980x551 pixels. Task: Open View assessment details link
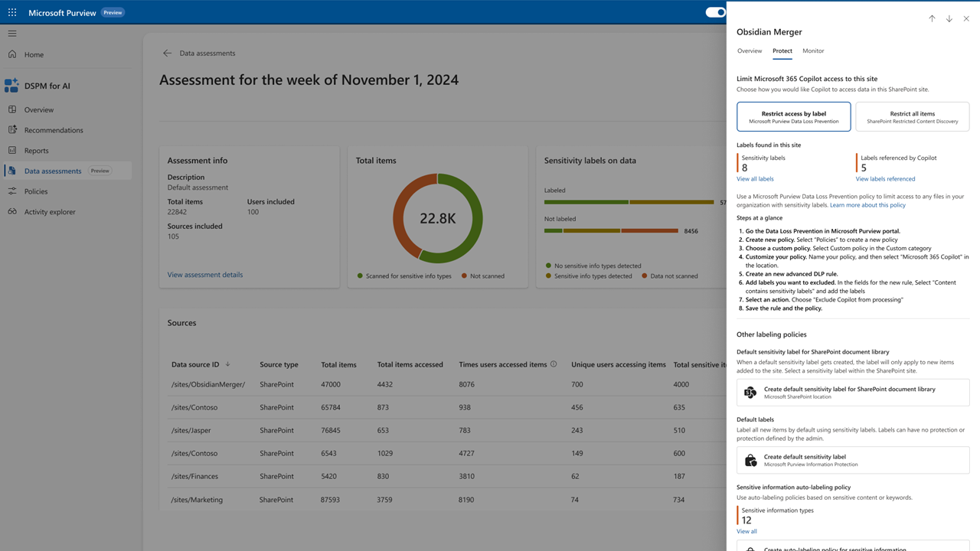(x=205, y=275)
